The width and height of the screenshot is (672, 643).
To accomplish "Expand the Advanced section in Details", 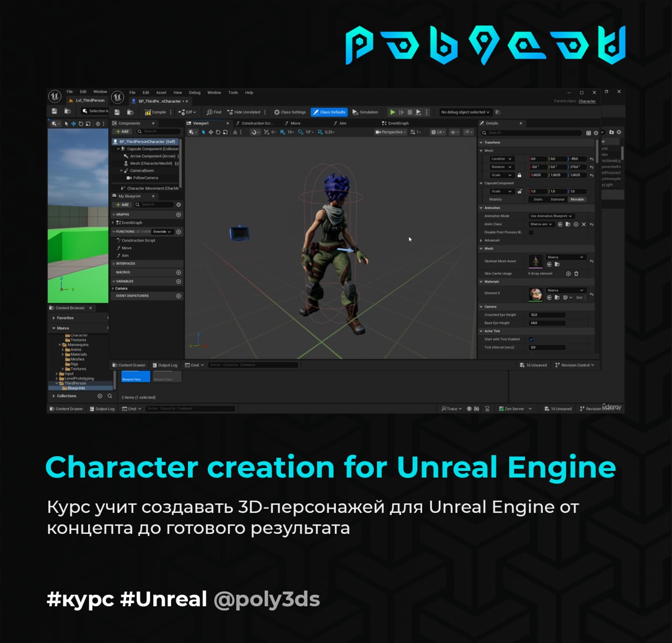I will [x=481, y=240].
